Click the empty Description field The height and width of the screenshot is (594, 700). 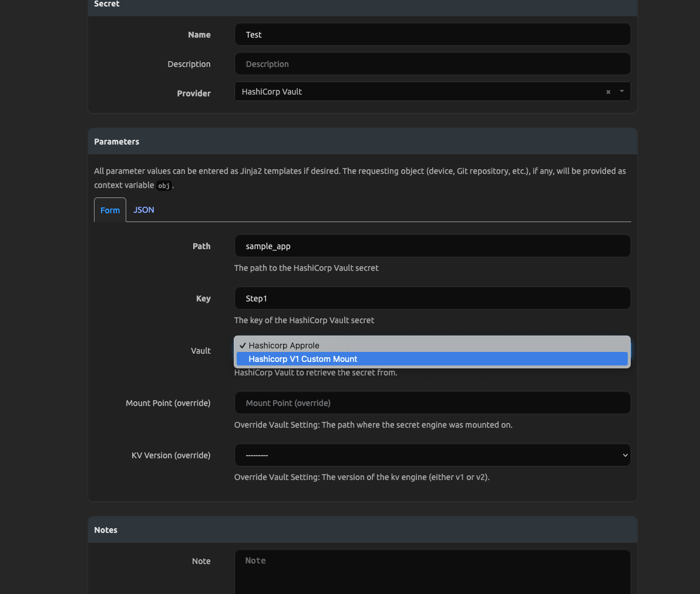tap(432, 63)
